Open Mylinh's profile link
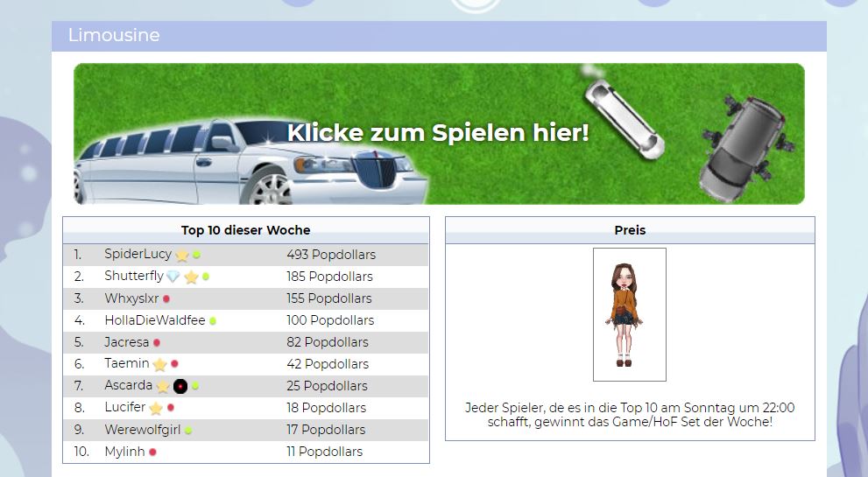Screen dimensions: 868x477 tap(124, 452)
